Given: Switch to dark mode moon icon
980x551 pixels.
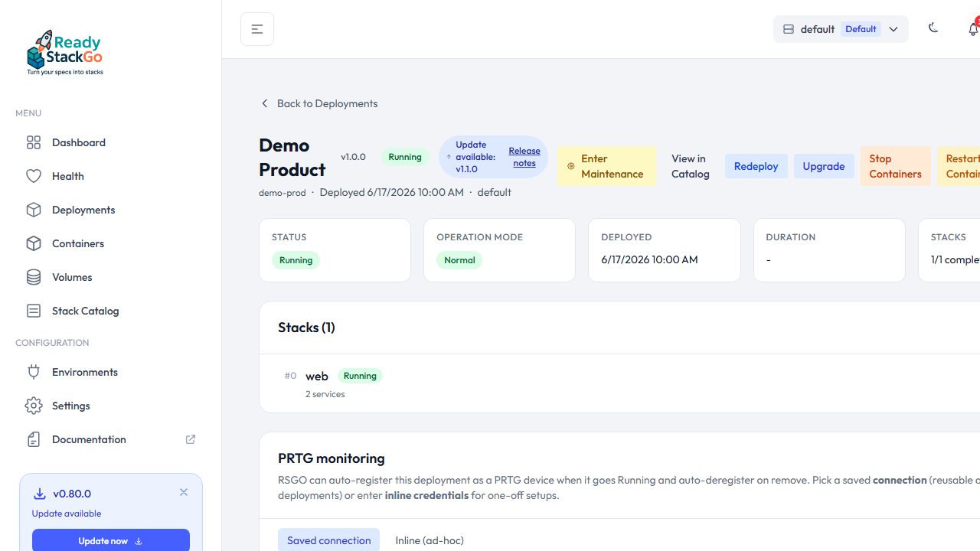Looking at the screenshot, I should (933, 28).
